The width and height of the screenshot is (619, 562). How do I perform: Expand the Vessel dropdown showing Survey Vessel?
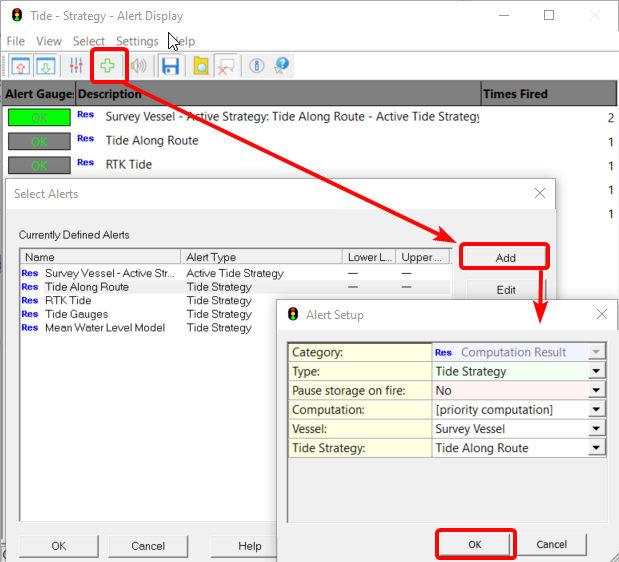click(x=597, y=428)
